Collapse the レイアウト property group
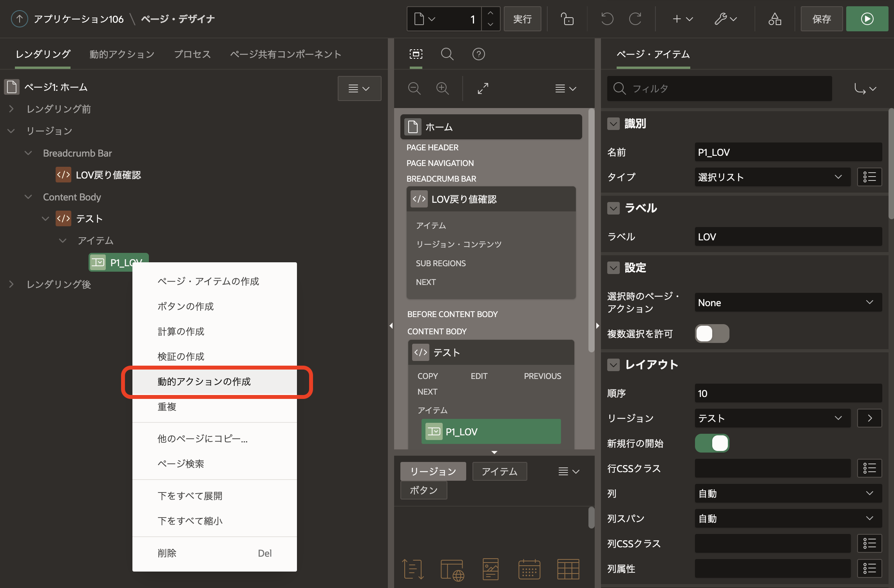 [613, 365]
